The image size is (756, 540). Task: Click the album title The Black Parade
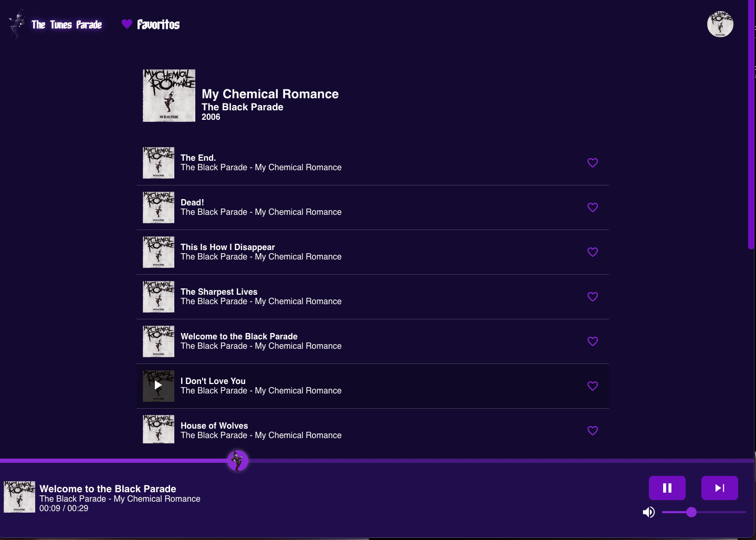(x=242, y=107)
